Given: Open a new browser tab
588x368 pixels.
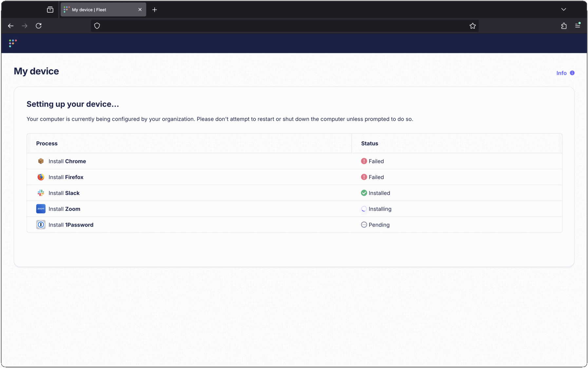Looking at the screenshot, I should point(155,10).
